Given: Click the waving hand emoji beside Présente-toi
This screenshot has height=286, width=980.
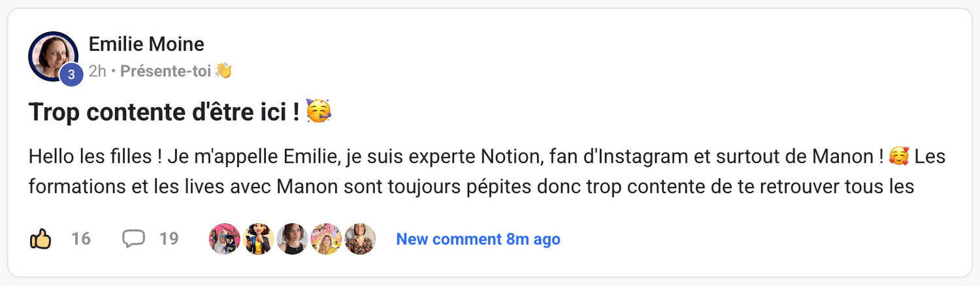Looking at the screenshot, I should point(223,71).
